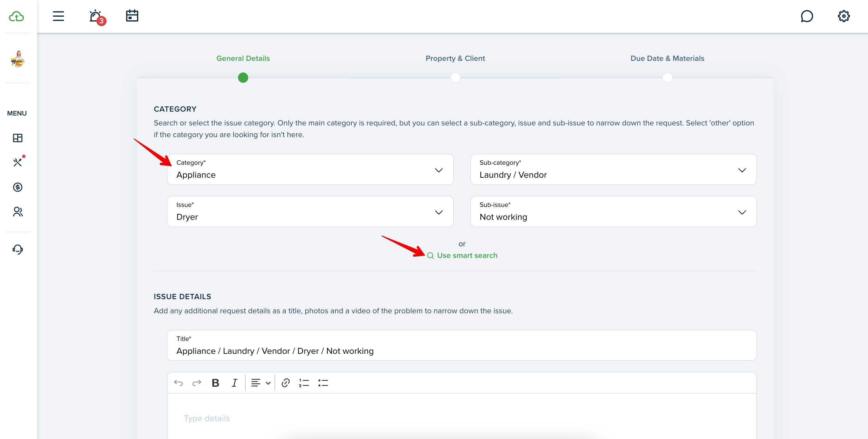Select the General Details step
The image size is (868, 439).
243,58
